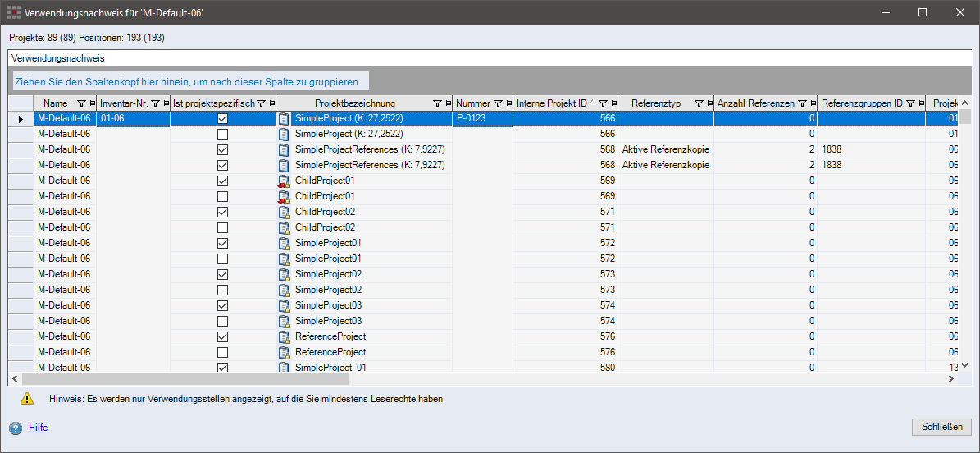
Task: Click project icon in checked SimpleProject01 row
Action: pyautogui.click(x=285, y=243)
